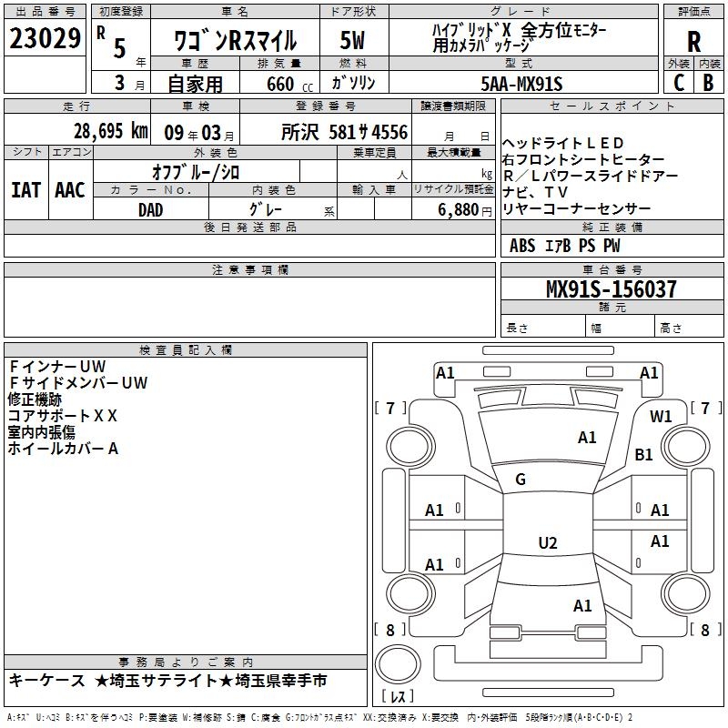
Task: Click the evaluation score R
Action: pos(693,42)
